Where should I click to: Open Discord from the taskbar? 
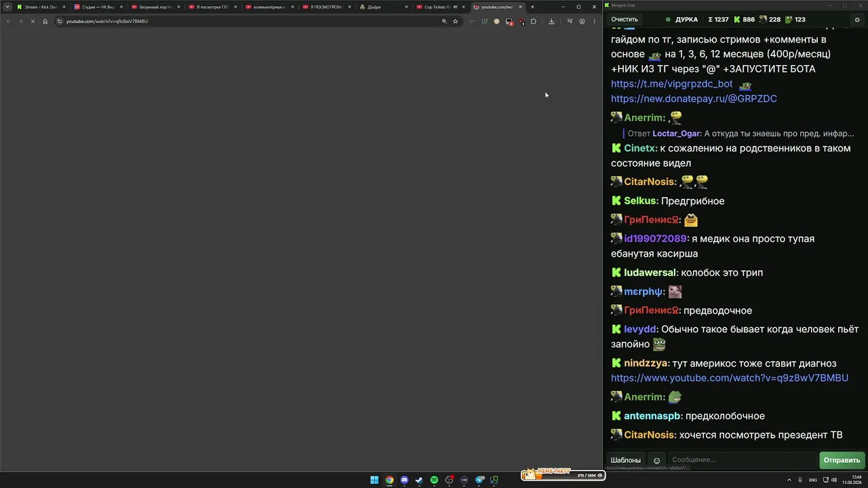coord(404,481)
